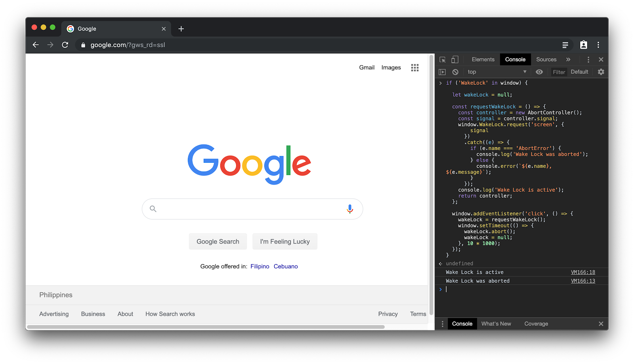Open the VM166:18 source link
634x364 pixels.
tap(583, 273)
